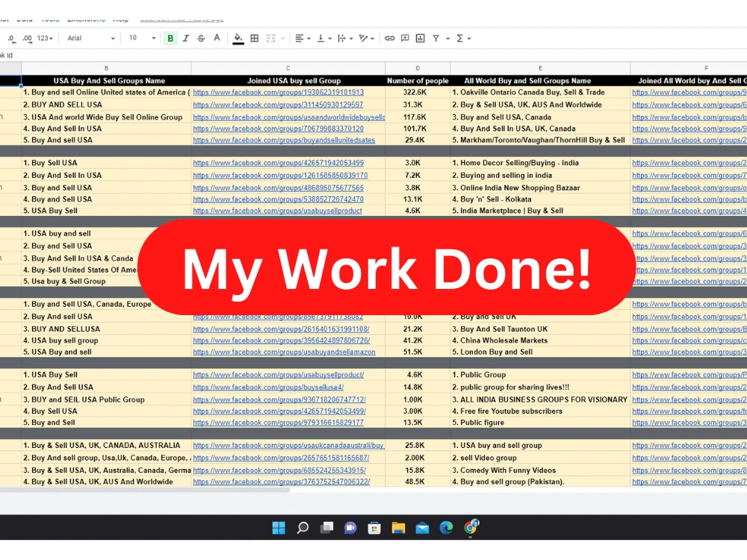The image size is (747, 560).
Task: Toggle strikethrough formatting
Action: [x=201, y=39]
